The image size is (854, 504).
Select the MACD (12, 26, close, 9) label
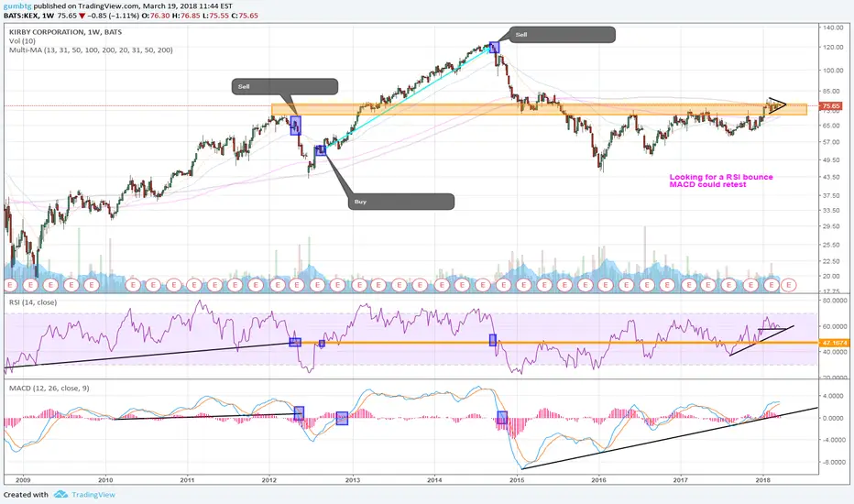point(49,388)
